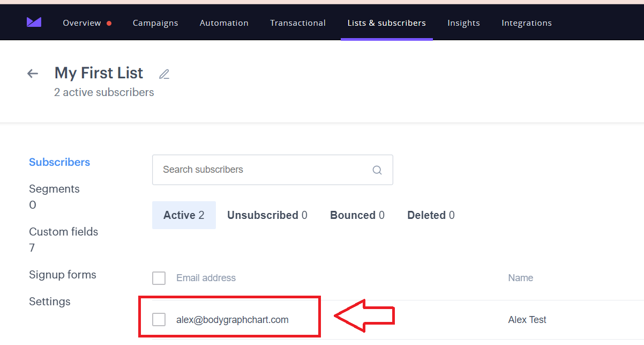Tick the select-all checkbox in table header
The width and height of the screenshot is (644, 345).
coord(159,278)
